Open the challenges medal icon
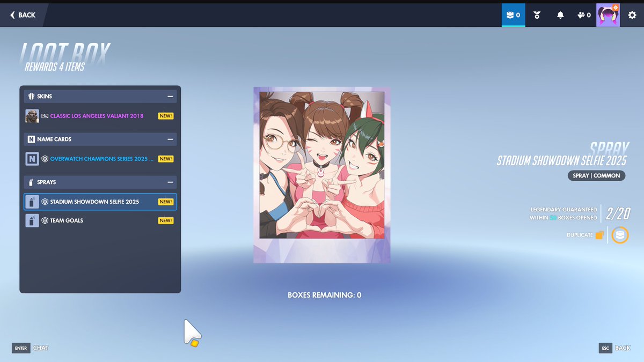Screen dimensions: 644x362 pyautogui.click(x=537, y=15)
